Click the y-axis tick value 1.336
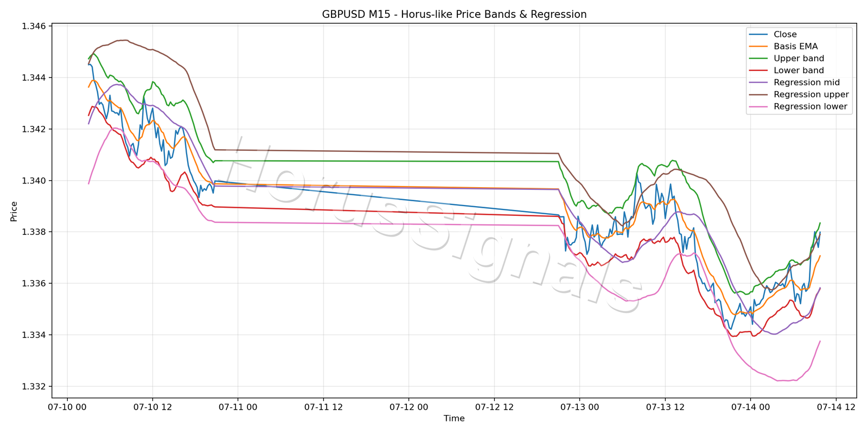 click(x=34, y=284)
